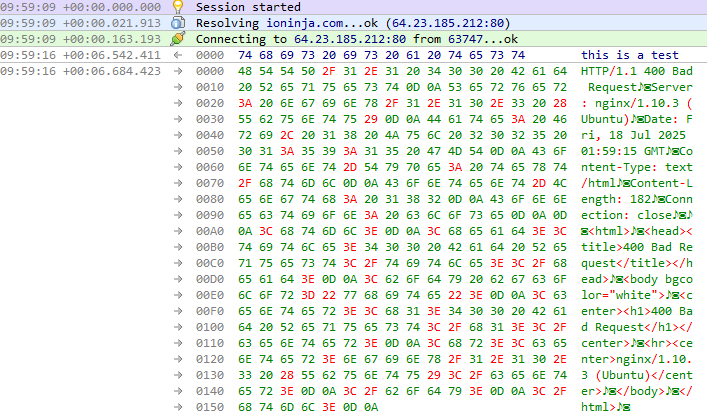Screen dimensions: 707x414
Task: Click offset 0000 of the transmitted packet
Action: click(x=210, y=55)
